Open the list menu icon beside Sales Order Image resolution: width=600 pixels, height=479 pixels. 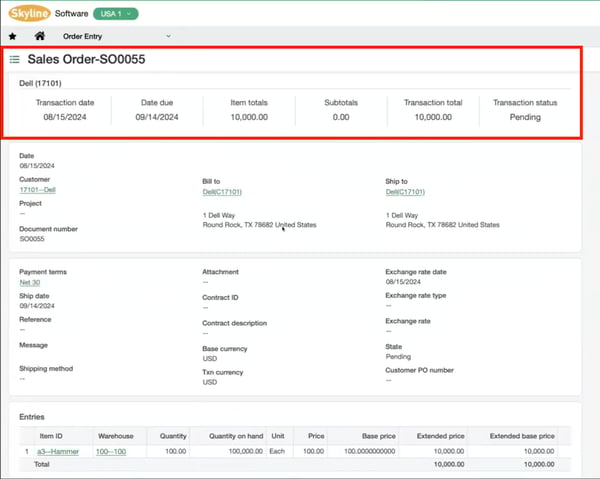pos(15,59)
